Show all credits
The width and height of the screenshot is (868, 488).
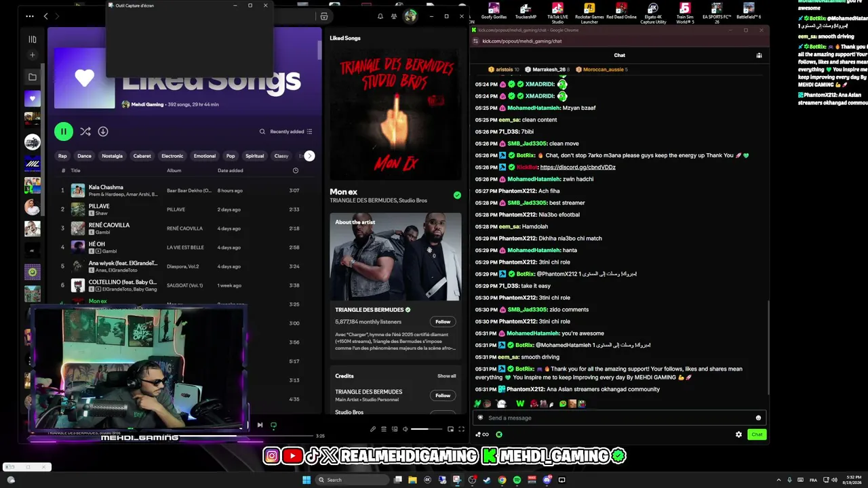(447, 376)
